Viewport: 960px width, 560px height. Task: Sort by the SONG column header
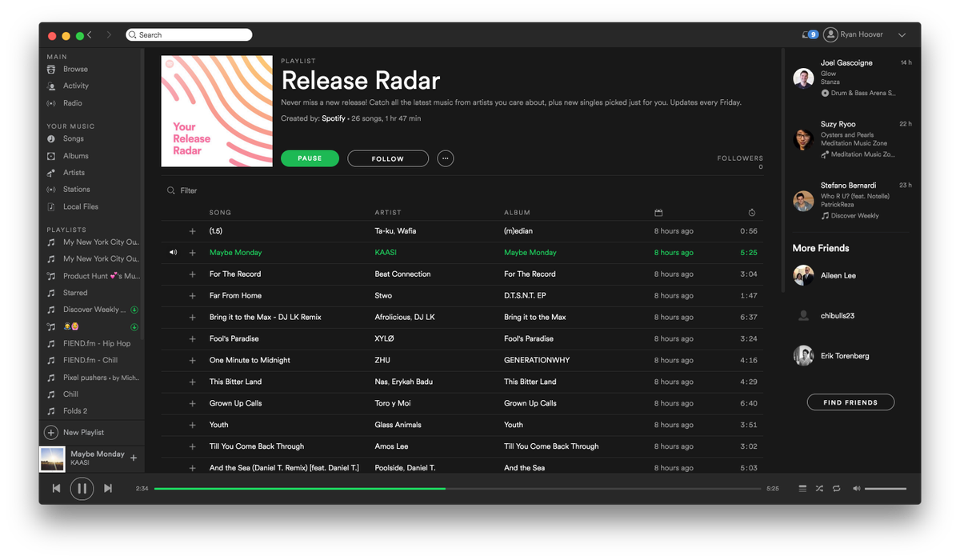(220, 213)
